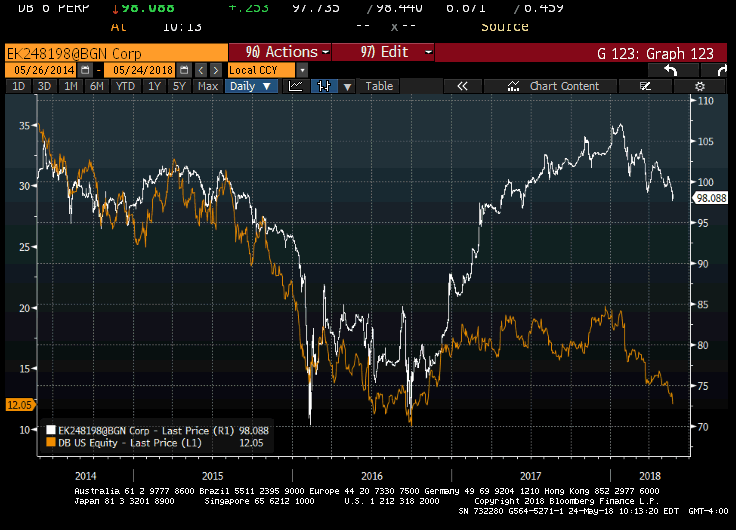The width and height of the screenshot is (736, 530).
Task: Step date range forward with right arrow
Action: (215, 70)
